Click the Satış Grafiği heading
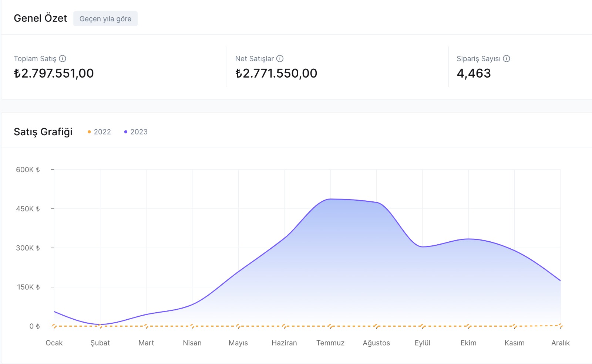Screen dimensions: 592x364 tap(43, 132)
